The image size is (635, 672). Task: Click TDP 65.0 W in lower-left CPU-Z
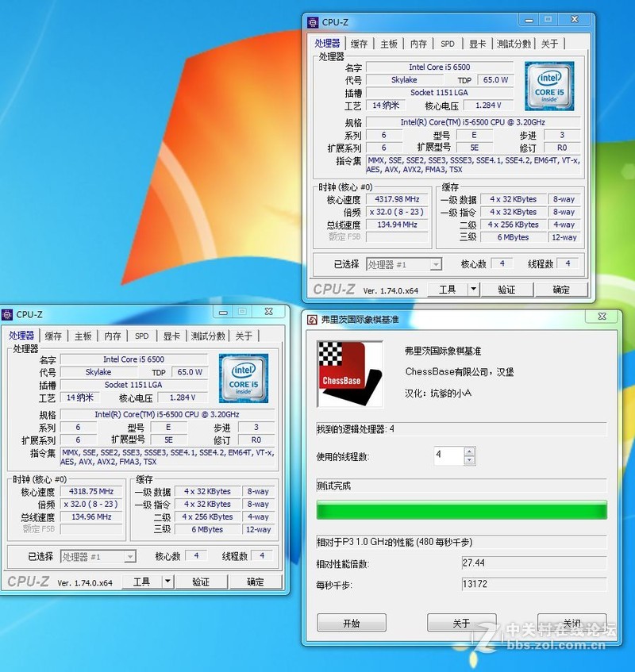190,372
